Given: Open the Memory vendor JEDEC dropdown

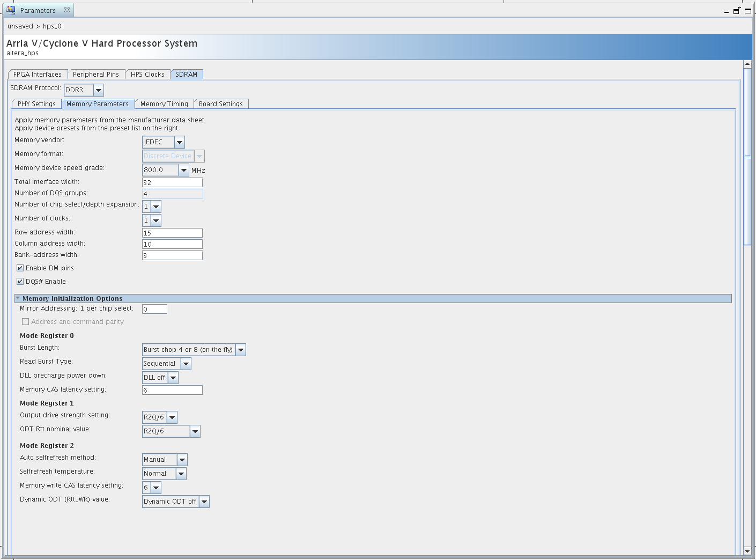Looking at the screenshot, I should (180, 142).
